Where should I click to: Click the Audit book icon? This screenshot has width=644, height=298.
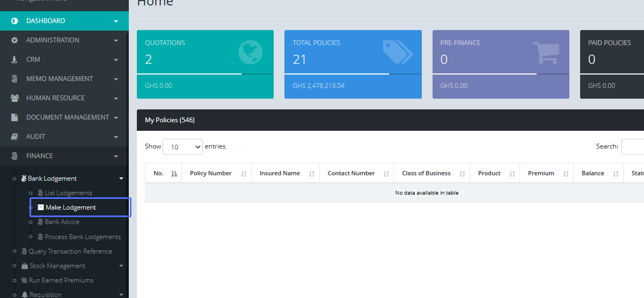click(14, 137)
